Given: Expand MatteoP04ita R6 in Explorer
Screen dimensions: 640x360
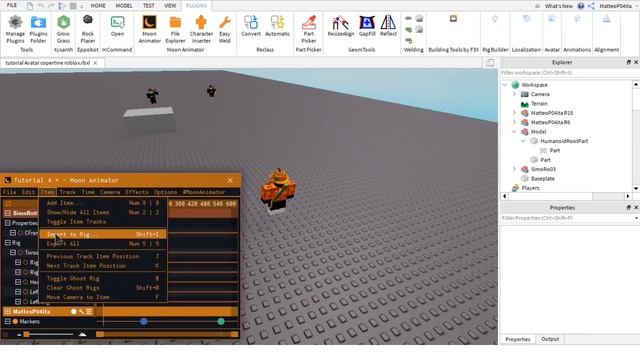Looking at the screenshot, I should tap(514, 122).
